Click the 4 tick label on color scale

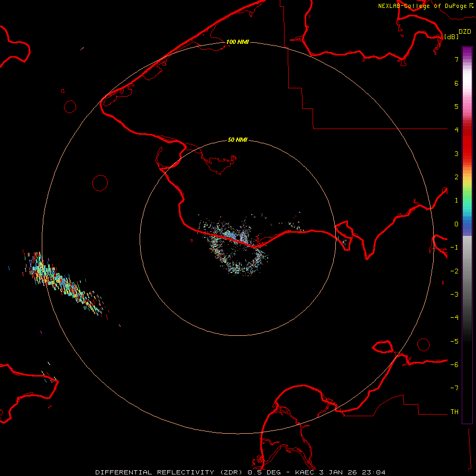click(x=456, y=130)
